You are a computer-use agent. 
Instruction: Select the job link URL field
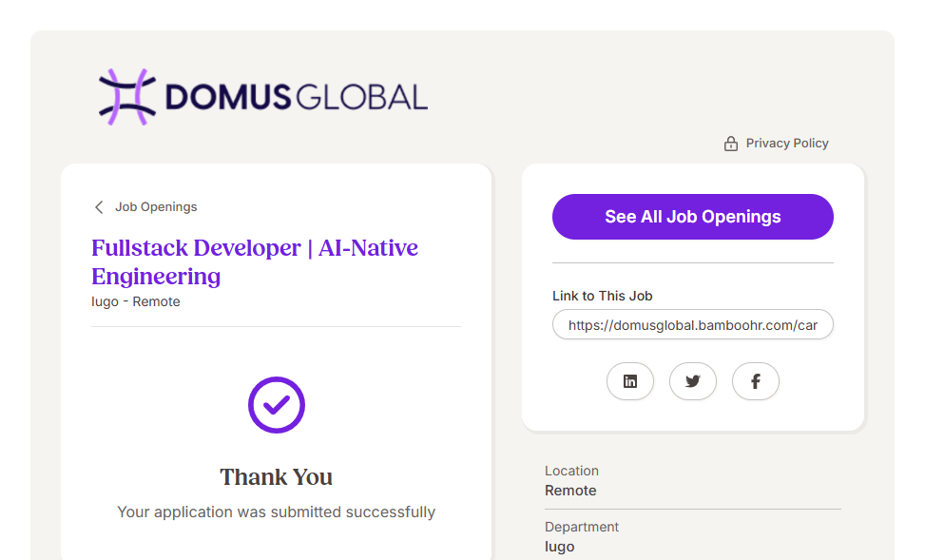(x=692, y=324)
